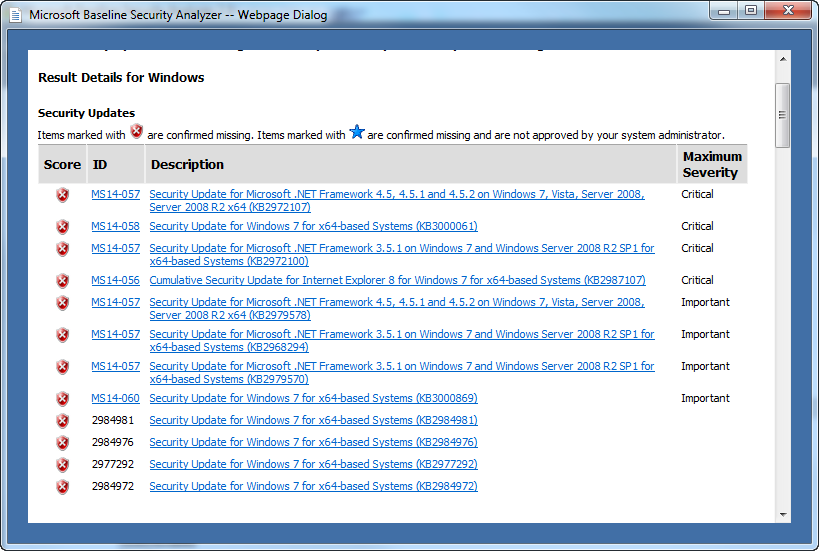
Task: Click the red shield icon for 2977292
Action: pyautogui.click(x=63, y=465)
